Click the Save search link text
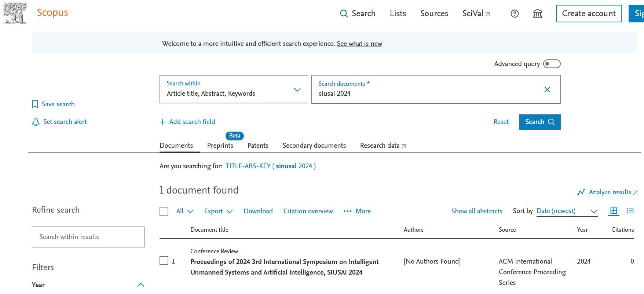The height and width of the screenshot is (294, 644). coord(58,104)
